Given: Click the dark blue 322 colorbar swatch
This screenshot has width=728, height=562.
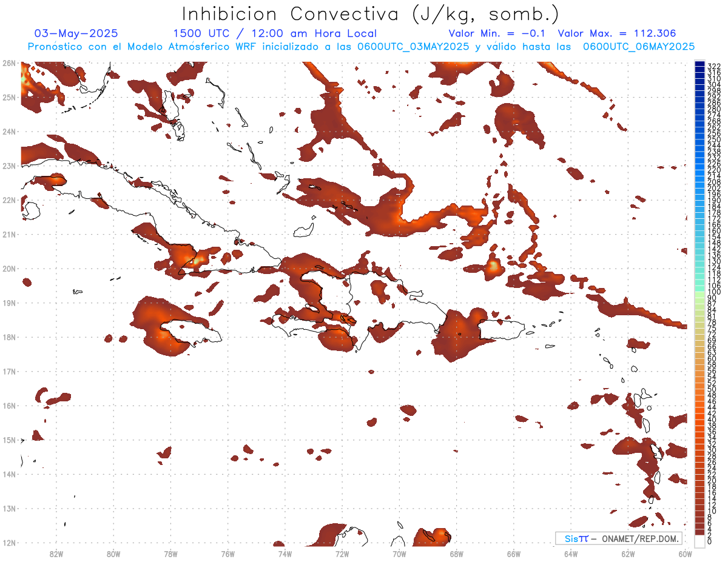Looking at the screenshot, I should [x=699, y=65].
